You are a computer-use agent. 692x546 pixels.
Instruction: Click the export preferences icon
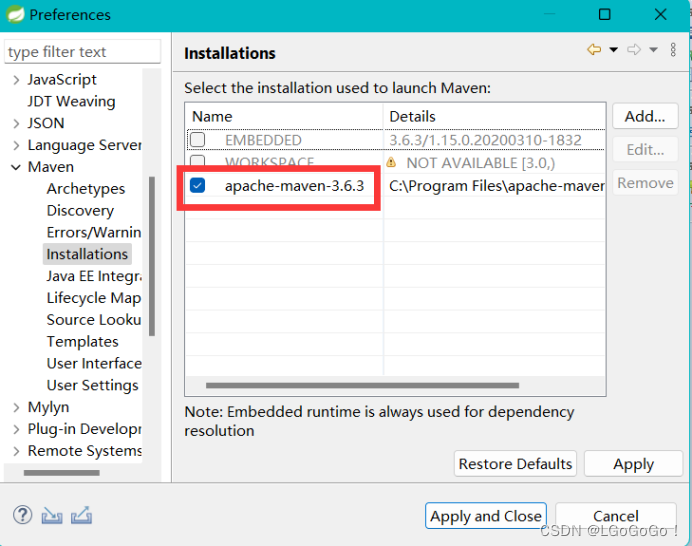pyautogui.click(x=82, y=515)
